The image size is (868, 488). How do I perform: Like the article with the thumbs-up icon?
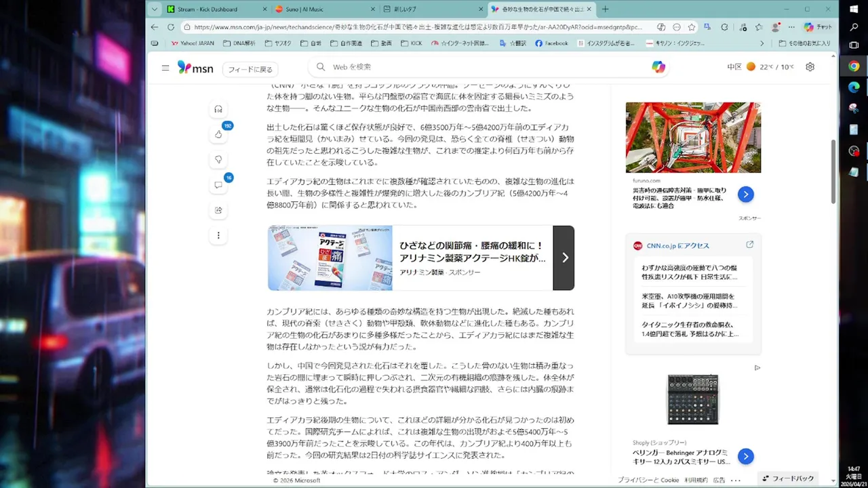(x=218, y=134)
